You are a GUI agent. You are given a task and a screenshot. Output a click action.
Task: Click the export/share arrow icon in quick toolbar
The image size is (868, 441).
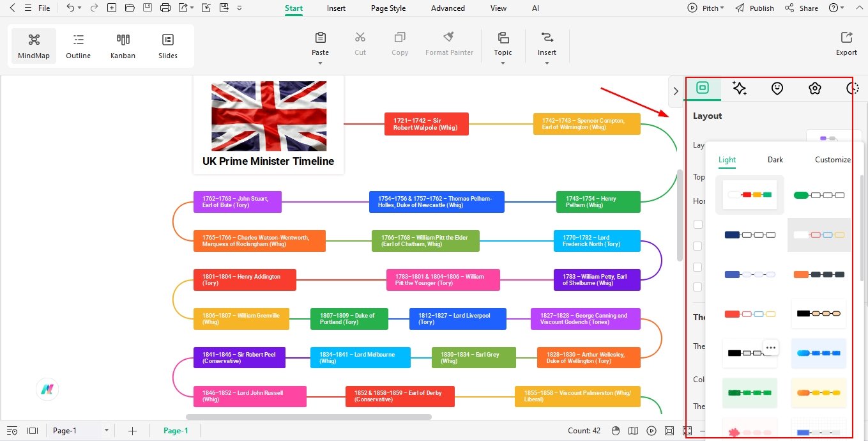(x=183, y=8)
